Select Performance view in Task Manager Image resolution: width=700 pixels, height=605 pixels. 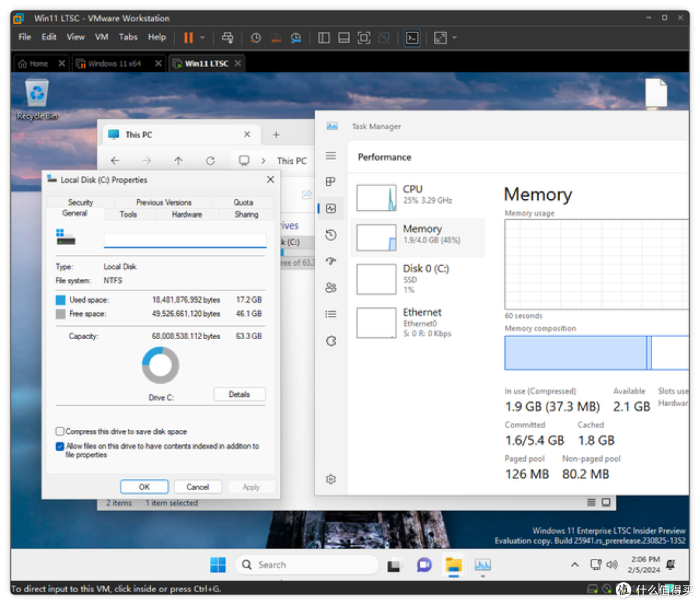331,208
